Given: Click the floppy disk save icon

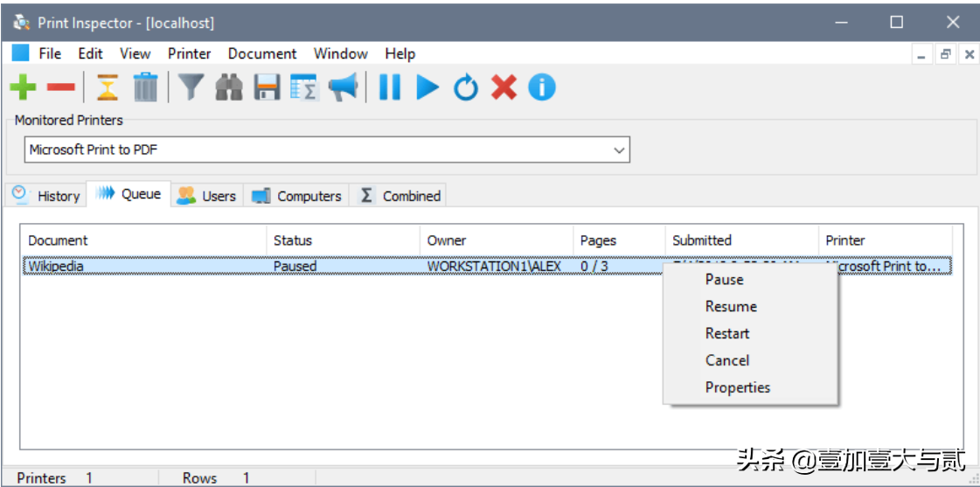Looking at the screenshot, I should click(267, 87).
